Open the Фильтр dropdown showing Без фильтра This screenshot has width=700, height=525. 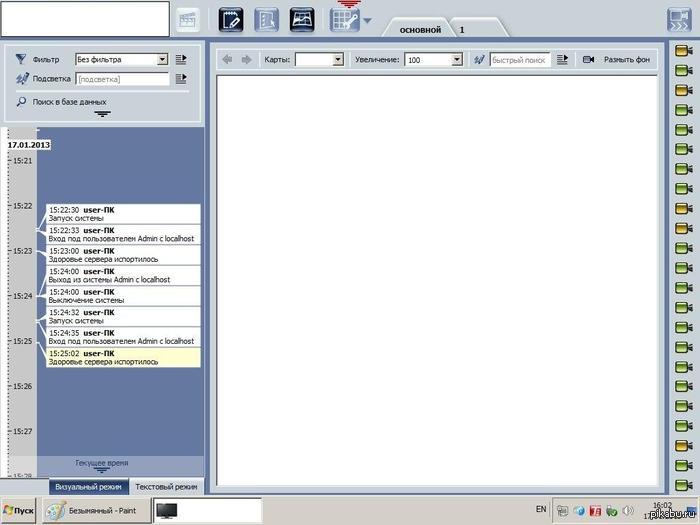(x=121, y=60)
